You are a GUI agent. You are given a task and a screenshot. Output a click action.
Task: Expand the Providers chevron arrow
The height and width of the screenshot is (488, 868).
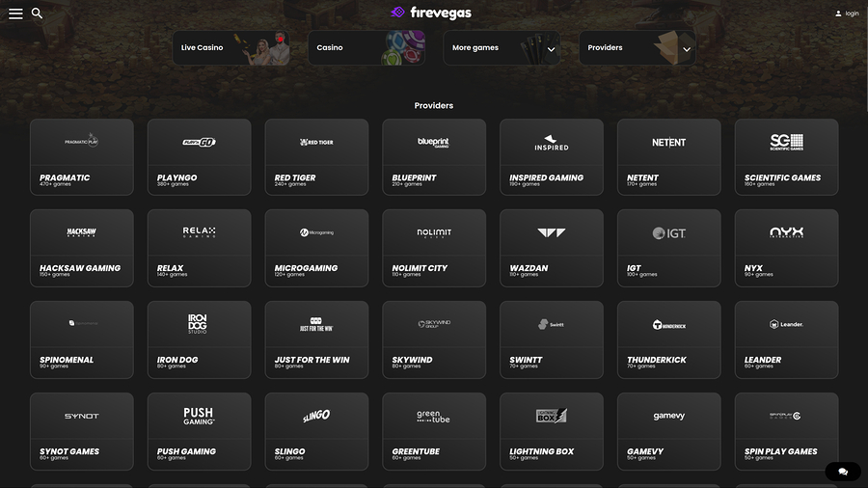pyautogui.click(x=687, y=49)
